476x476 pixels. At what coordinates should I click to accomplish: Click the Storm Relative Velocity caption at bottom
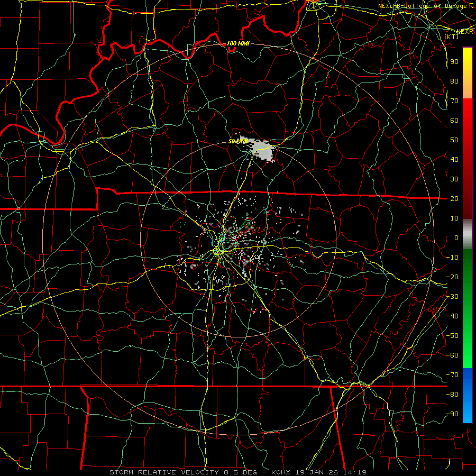(238, 472)
